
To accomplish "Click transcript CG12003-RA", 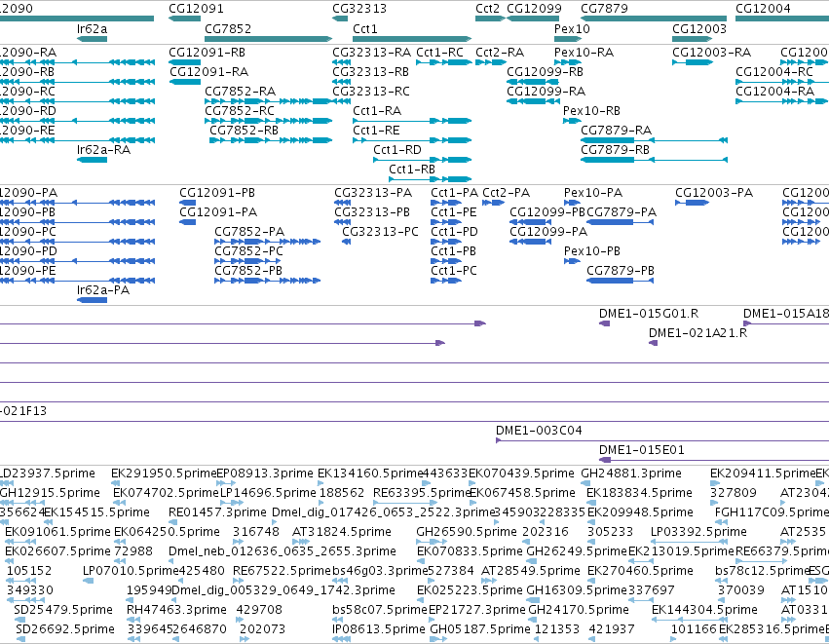I will point(693,62).
